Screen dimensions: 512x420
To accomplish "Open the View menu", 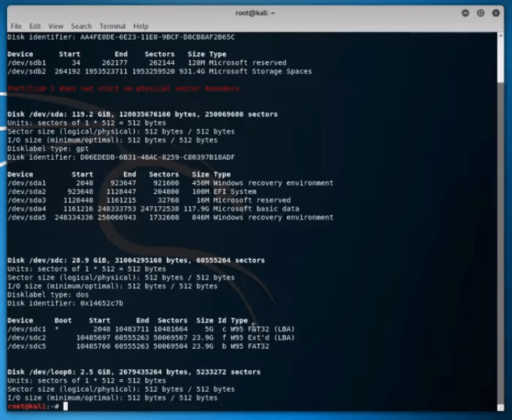I will (56, 26).
